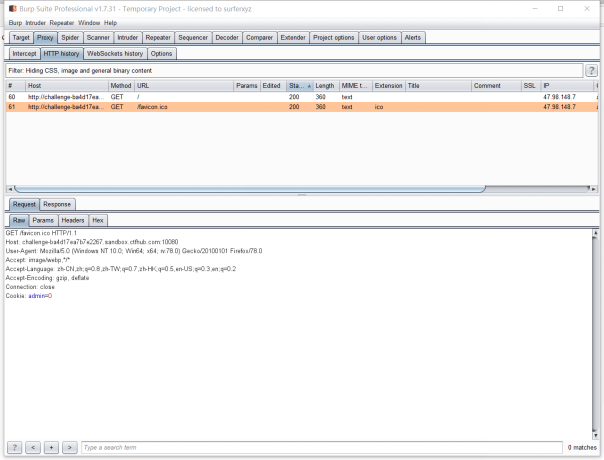604x460 pixels.
Task: Open WebSockets history sub-tab
Action: point(115,54)
